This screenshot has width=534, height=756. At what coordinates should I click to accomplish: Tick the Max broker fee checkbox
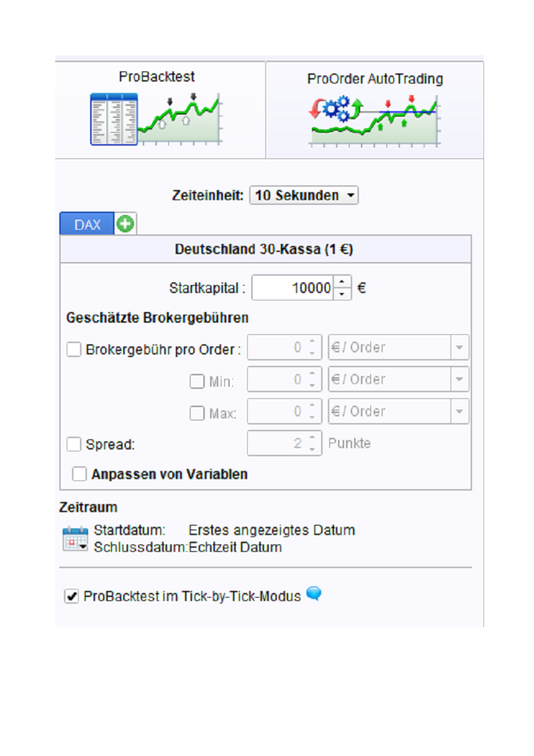pyautogui.click(x=197, y=414)
